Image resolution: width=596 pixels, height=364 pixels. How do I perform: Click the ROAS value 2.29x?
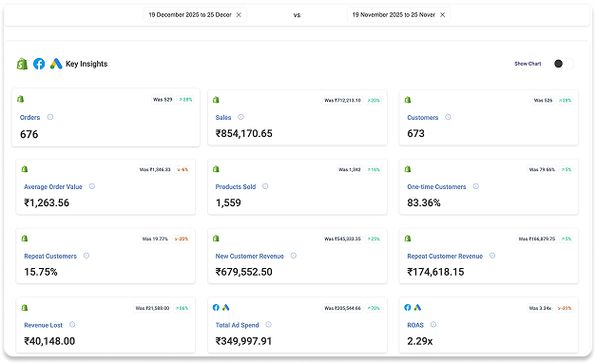420,341
